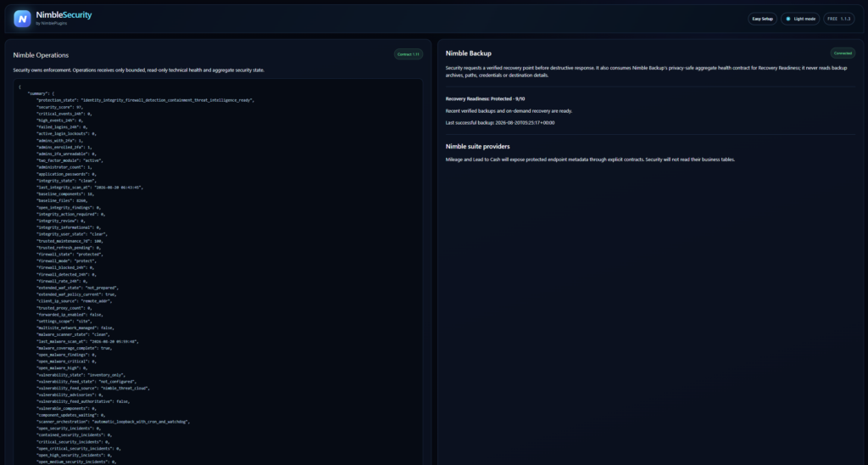Click 'Recovery Readiness: Protected - 9/10' text

pyautogui.click(x=485, y=98)
